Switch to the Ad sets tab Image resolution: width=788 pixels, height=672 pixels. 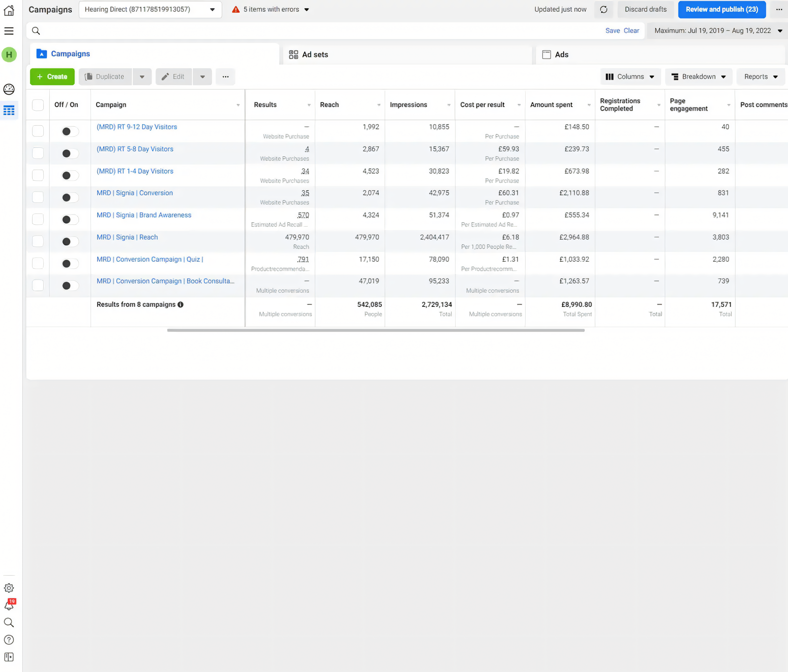[x=315, y=54]
